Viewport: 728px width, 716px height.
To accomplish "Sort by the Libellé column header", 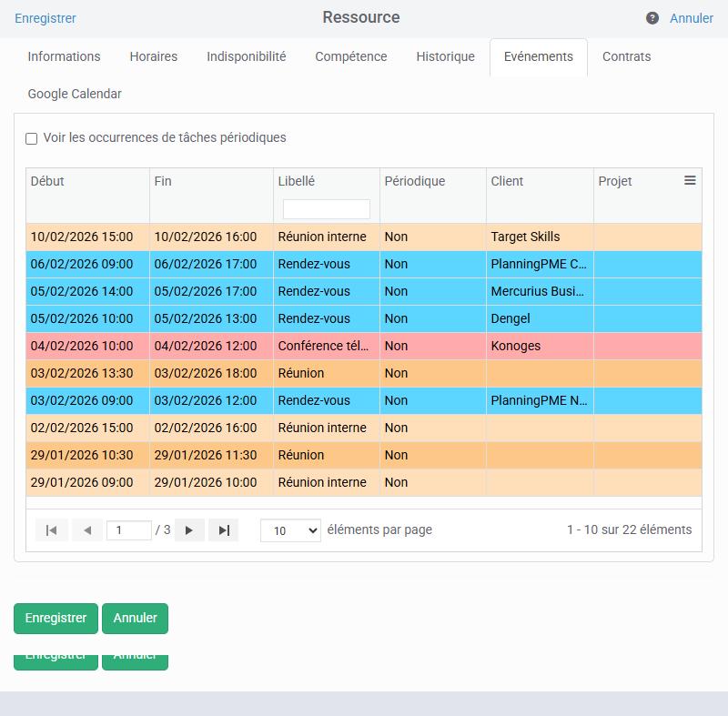I will 297,181.
